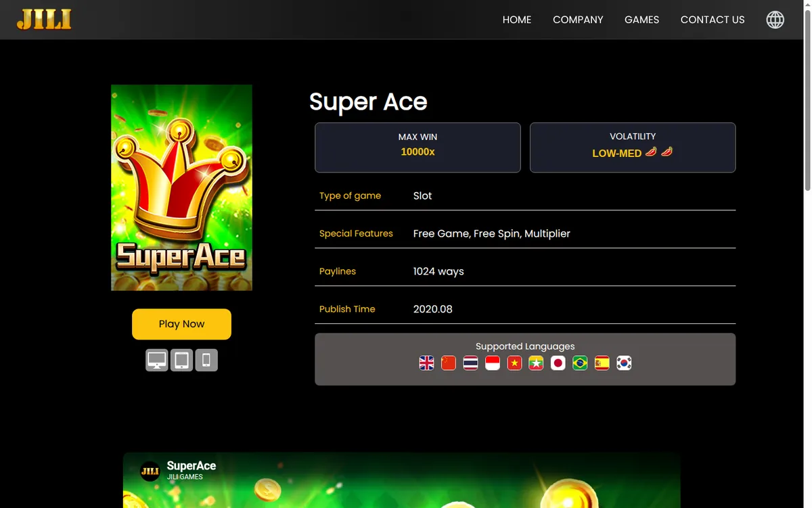This screenshot has width=812, height=508.
Task: Go to the HOME page
Action: click(517, 20)
